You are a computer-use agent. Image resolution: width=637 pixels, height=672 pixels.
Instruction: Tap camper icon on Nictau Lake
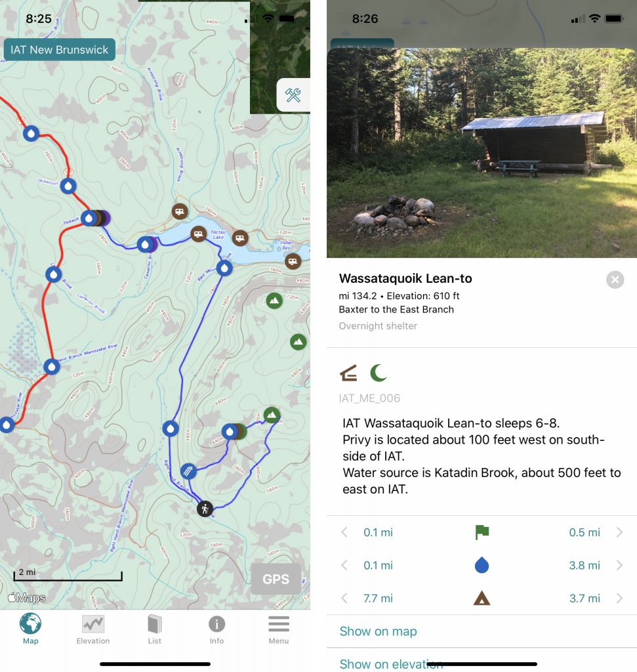(198, 234)
